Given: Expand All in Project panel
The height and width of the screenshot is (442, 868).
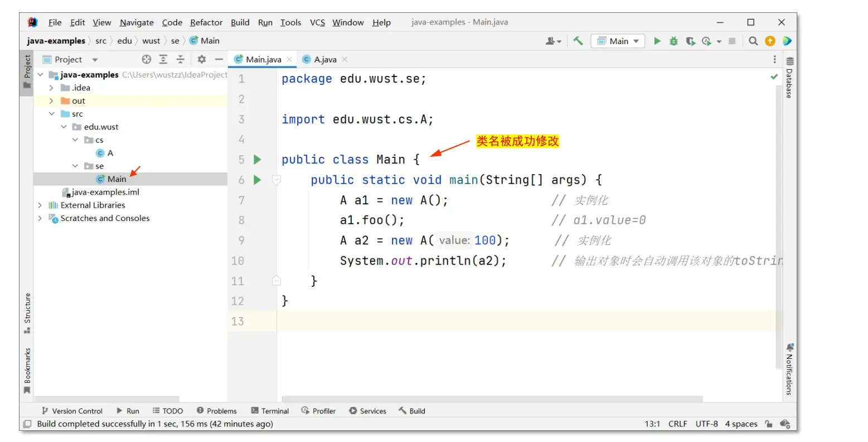Looking at the screenshot, I should pyautogui.click(x=163, y=59).
